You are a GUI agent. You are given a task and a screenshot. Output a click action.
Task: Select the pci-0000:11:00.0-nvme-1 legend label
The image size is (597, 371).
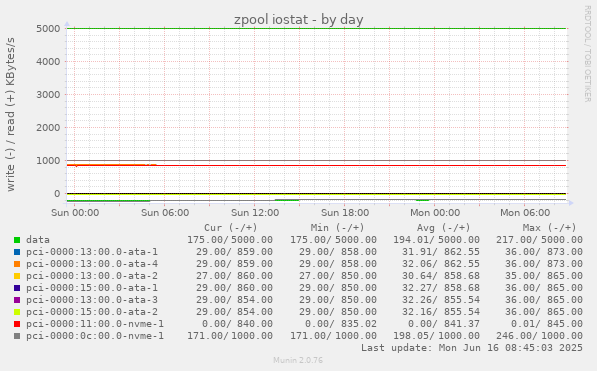coord(95,324)
